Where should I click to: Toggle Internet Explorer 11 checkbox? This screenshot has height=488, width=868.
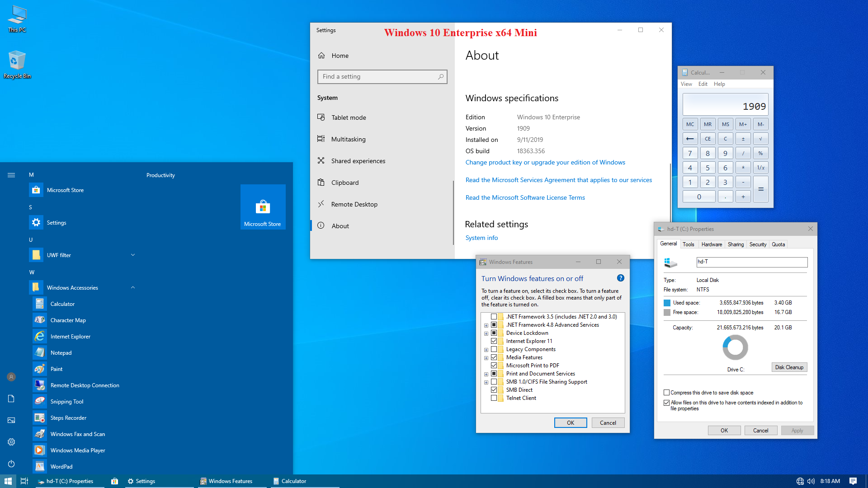(494, 341)
